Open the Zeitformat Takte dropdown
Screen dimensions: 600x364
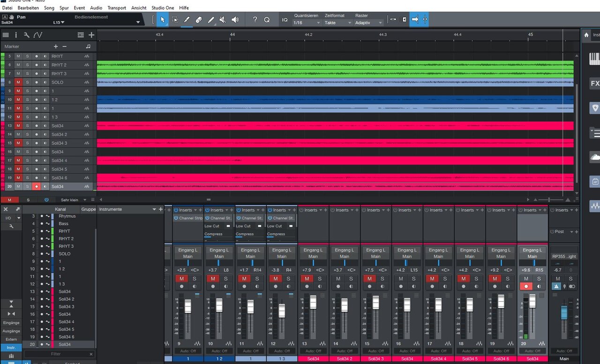tap(338, 22)
